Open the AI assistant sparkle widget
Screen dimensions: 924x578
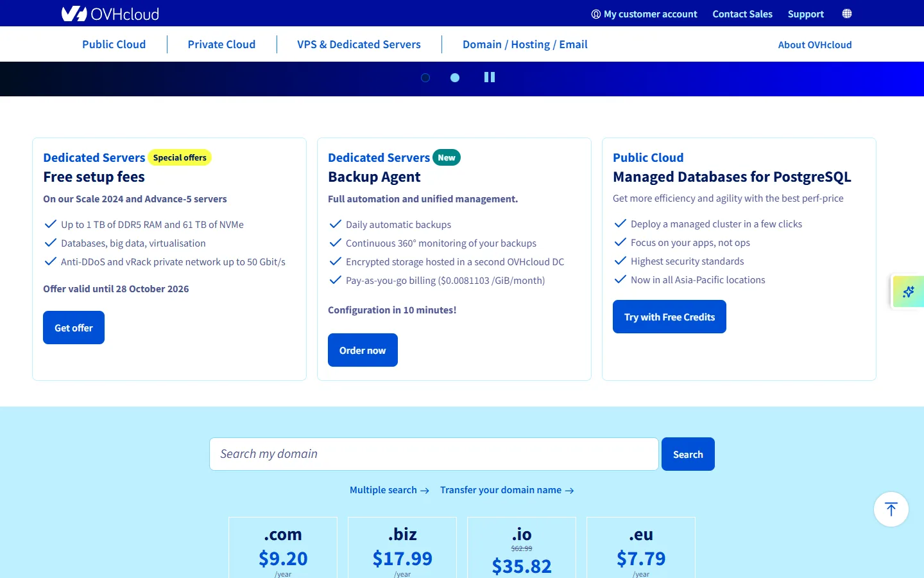click(x=909, y=292)
